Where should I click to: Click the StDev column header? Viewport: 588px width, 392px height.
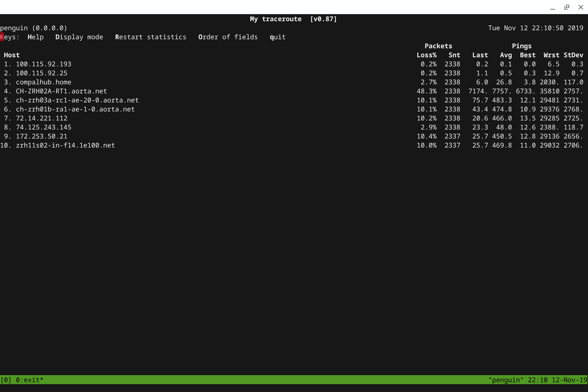[x=573, y=55]
